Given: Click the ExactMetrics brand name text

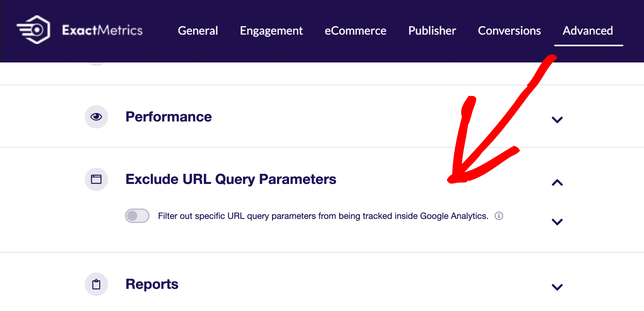Looking at the screenshot, I should point(102,30).
